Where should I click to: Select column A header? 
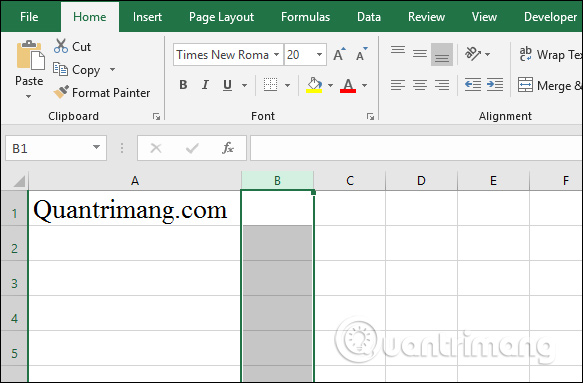[x=135, y=181]
